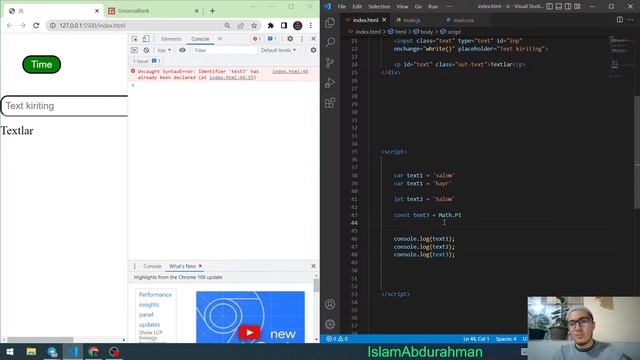
Task: Open drawer three-dot menu icon
Action: (x=135, y=266)
